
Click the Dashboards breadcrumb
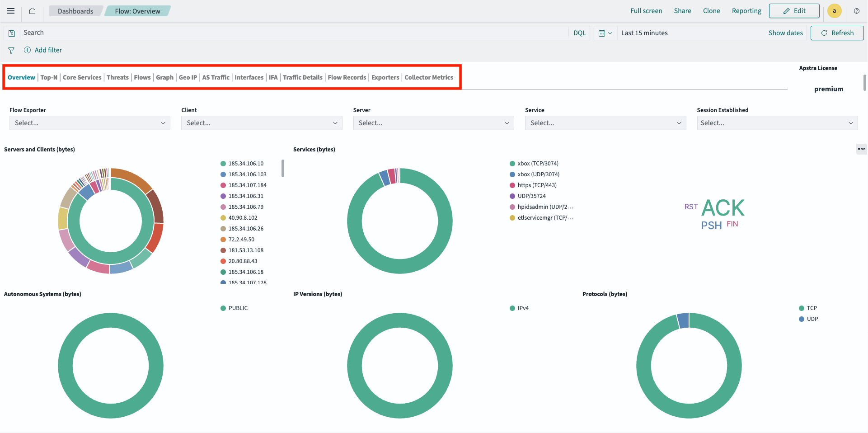75,11
